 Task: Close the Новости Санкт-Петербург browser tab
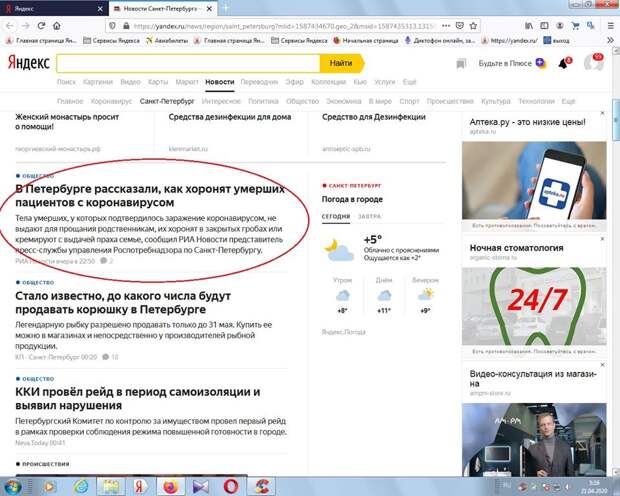pos(210,9)
